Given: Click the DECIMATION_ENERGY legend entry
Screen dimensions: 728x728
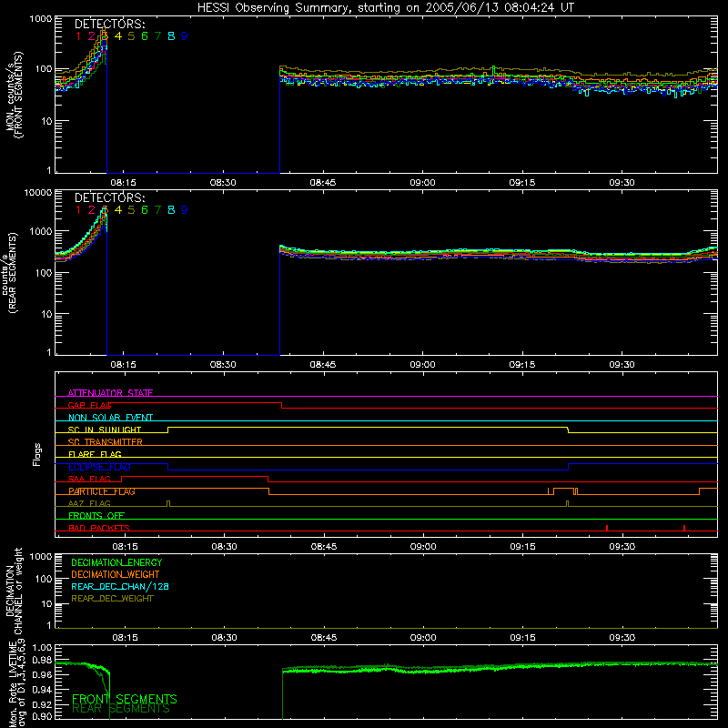Looking at the screenshot, I should 116,562.
